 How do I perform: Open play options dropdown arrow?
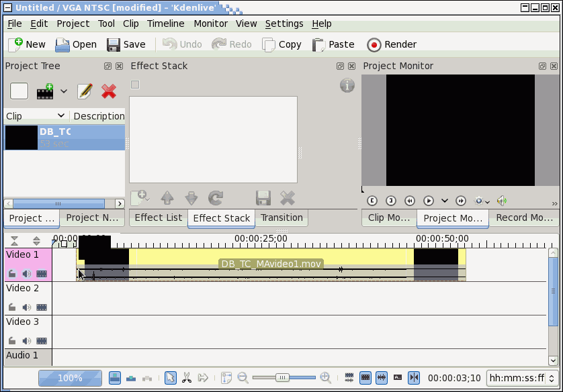tap(445, 201)
